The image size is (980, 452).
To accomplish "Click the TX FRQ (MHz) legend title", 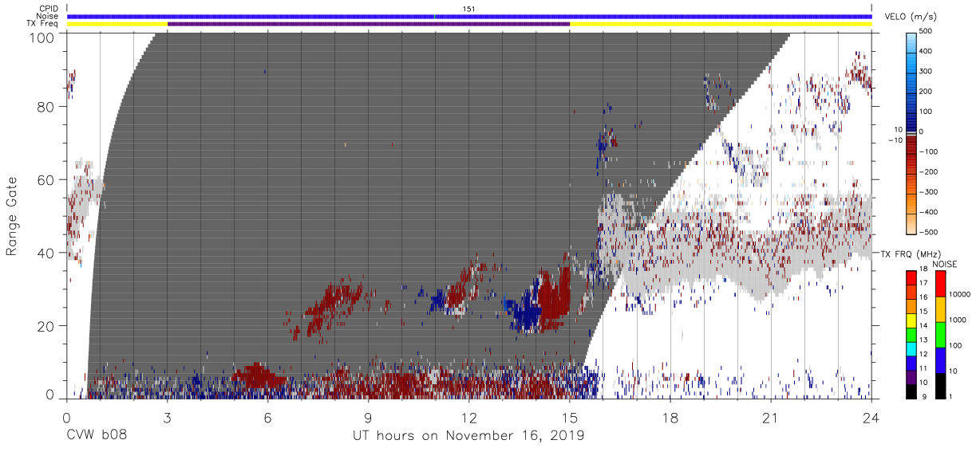I will pos(911,254).
